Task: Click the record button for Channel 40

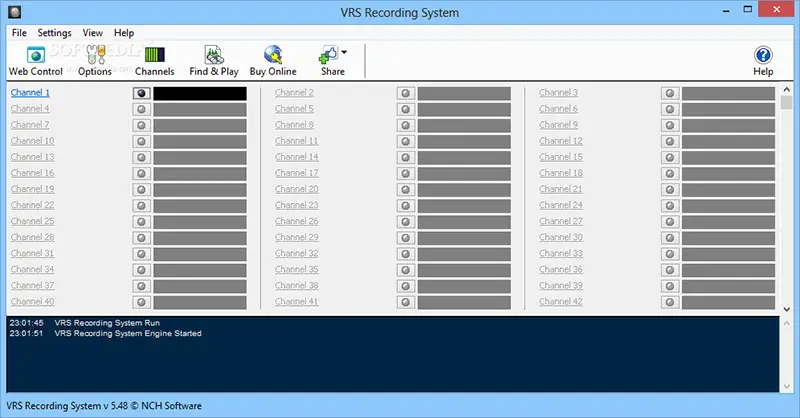Action: tap(142, 302)
